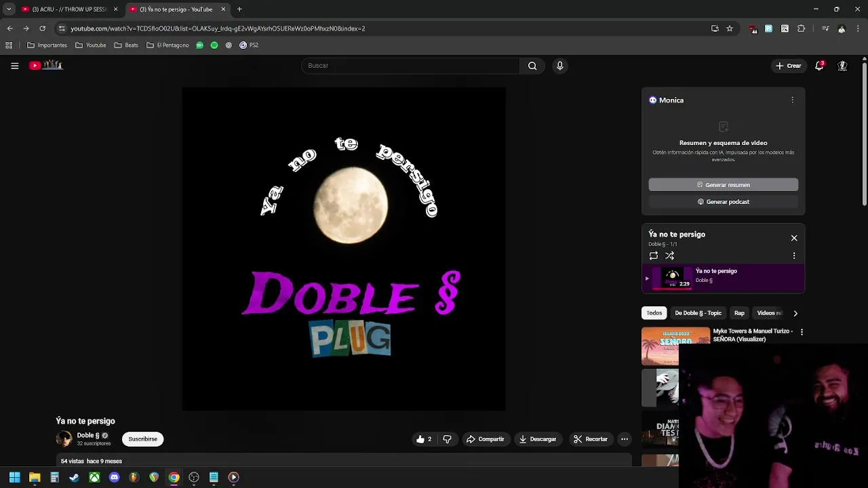The height and width of the screenshot is (488, 868).
Task: Open the Spotify bookmark icon
Action: (214, 45)
